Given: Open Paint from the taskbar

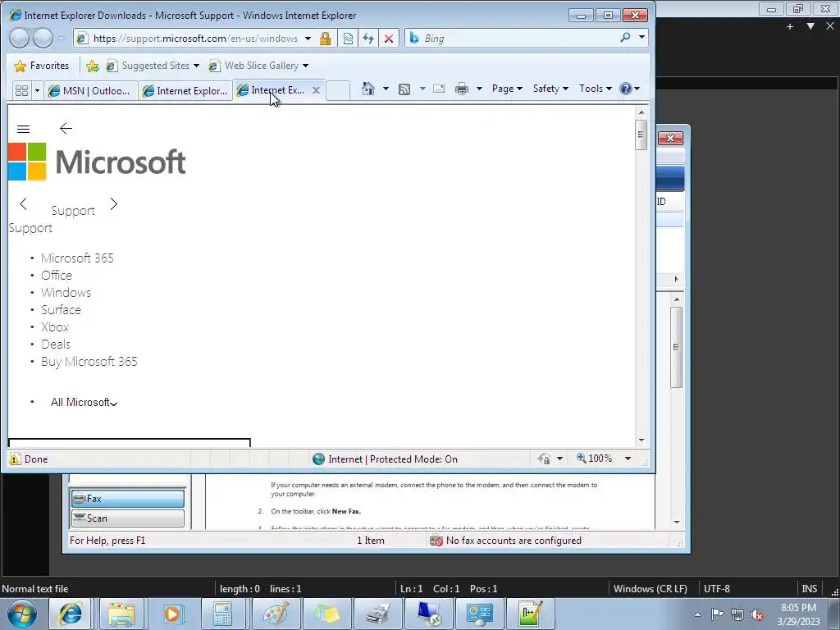Looking at the screenshot, I should click(275, 614).
